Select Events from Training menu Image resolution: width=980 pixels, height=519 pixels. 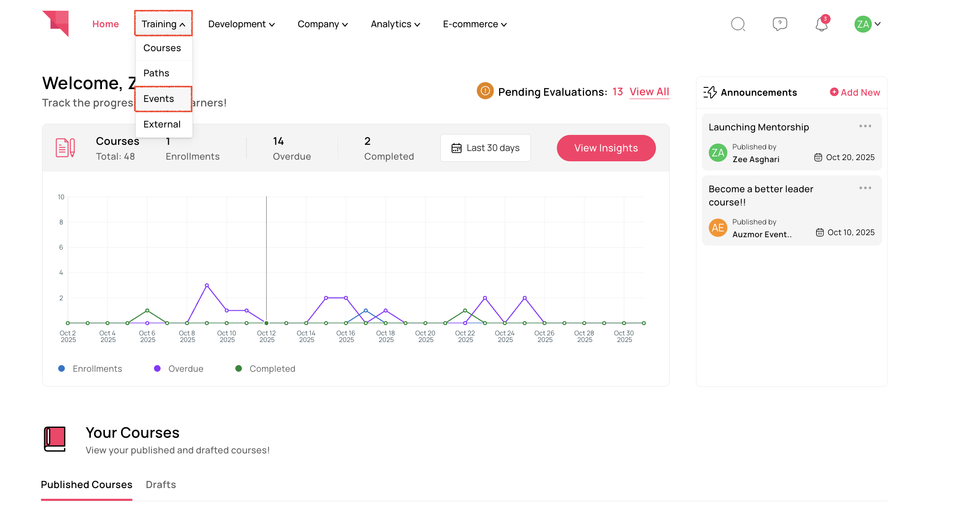tap(159, 99)
